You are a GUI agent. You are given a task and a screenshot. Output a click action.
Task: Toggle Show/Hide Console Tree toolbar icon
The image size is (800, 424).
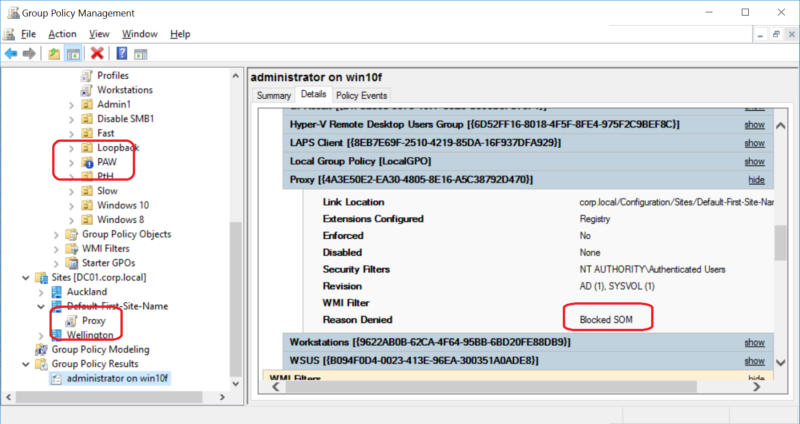(74, 53)
